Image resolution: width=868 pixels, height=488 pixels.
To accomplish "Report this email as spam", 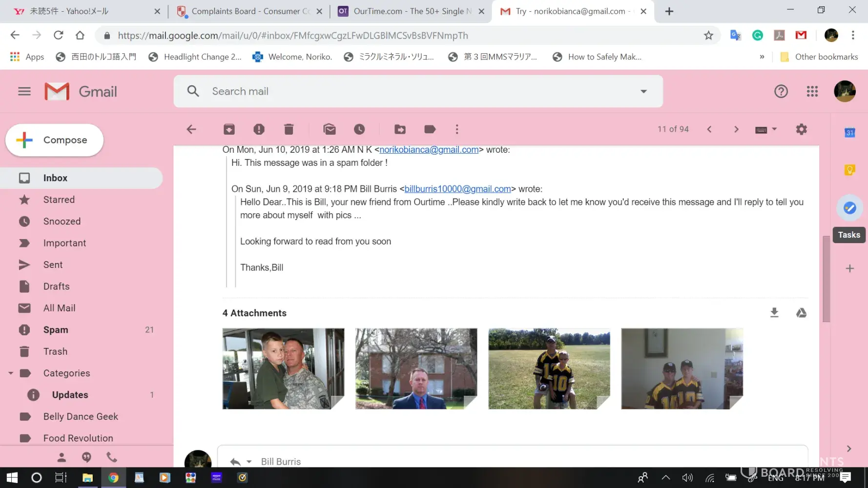I will tap(259, 129).
